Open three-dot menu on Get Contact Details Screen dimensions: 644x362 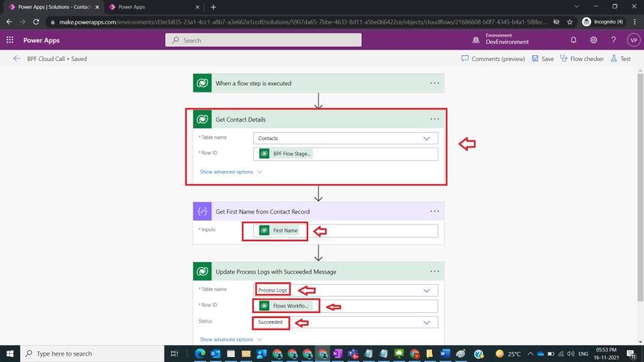tap(435, 119)
